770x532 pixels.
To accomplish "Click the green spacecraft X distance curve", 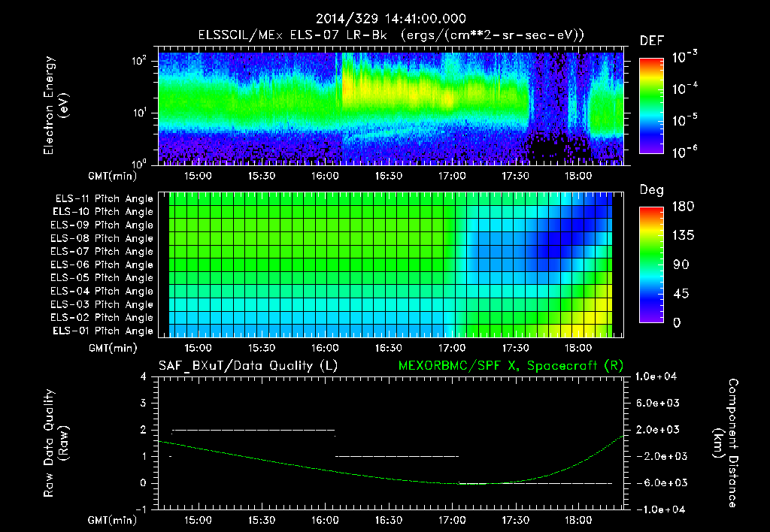I will (391, 479).
